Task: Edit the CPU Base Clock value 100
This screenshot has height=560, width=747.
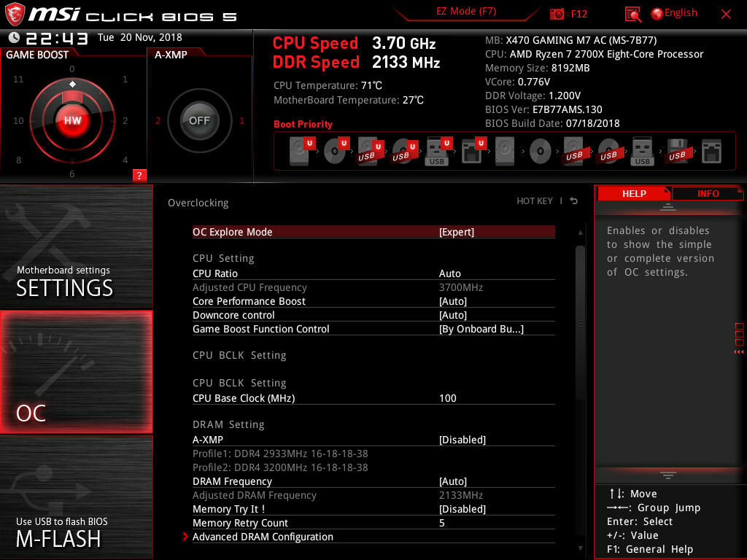Action: coord(448,398)
